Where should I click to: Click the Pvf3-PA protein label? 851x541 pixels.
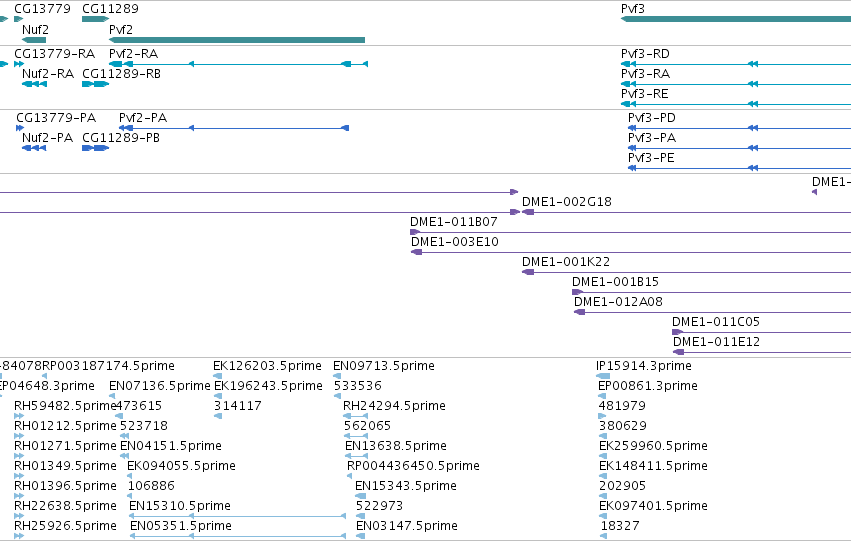coord(652,138)
